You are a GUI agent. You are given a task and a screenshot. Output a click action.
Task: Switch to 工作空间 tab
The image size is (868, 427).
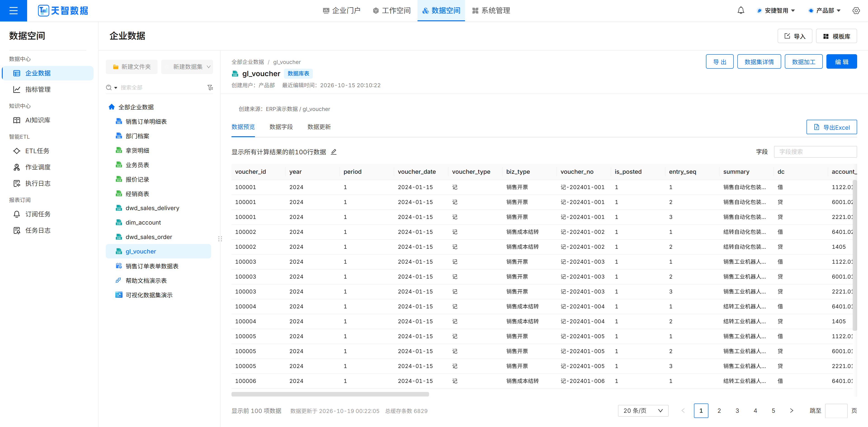click(x=392, y=11)
